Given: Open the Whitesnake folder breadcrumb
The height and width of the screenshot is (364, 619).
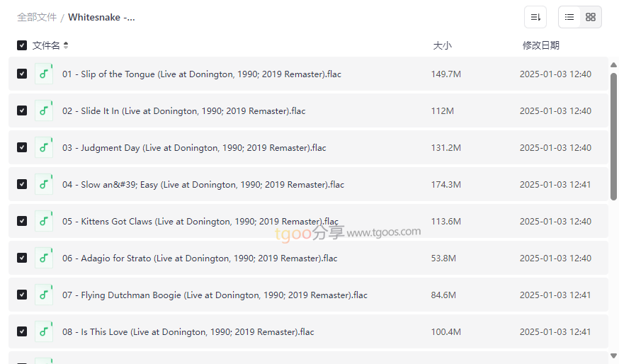Looking at the screenshot, I should [101, 17].
